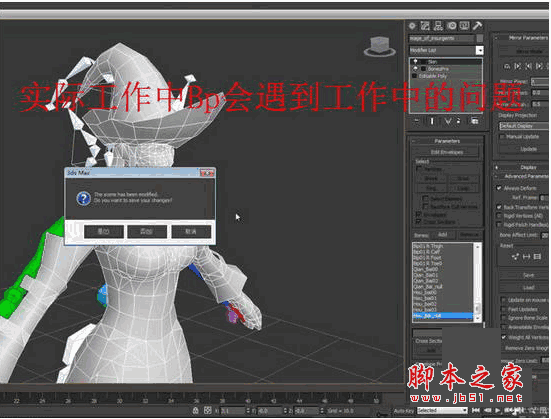Click the Edit Envelopes button
Screen dimensions: 551x419
coord(447,152)
